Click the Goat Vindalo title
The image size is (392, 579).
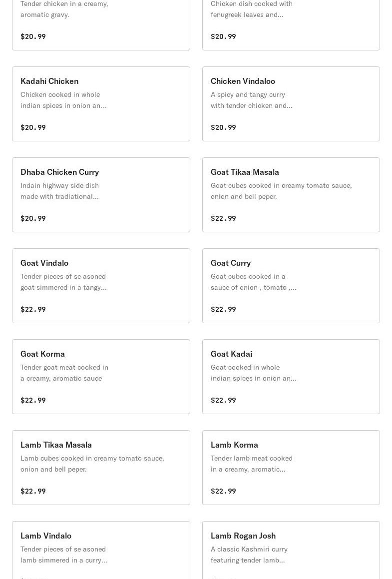coord(44,263)
